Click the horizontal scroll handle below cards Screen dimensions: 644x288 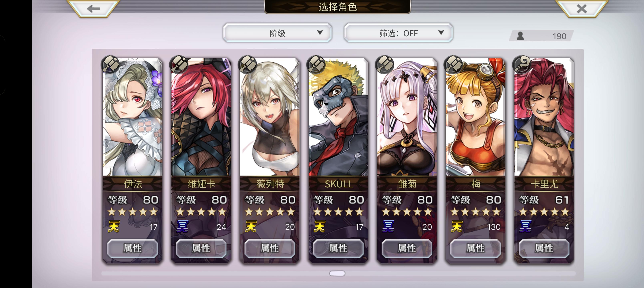pyautogui.click(x=337, y=274)
